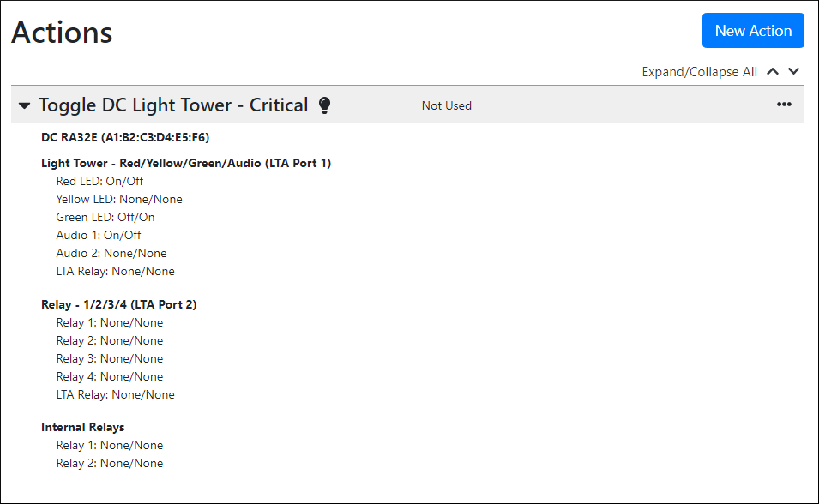Viewport: 819px width, 504px height.
Task: Select the DC RA32E device name line
Action: coord(125,137)
